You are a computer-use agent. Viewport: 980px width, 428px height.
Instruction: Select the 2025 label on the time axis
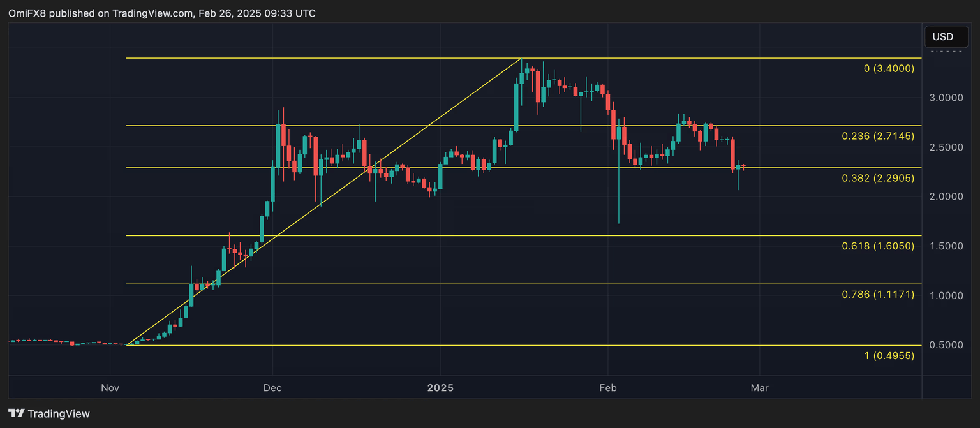441,387
